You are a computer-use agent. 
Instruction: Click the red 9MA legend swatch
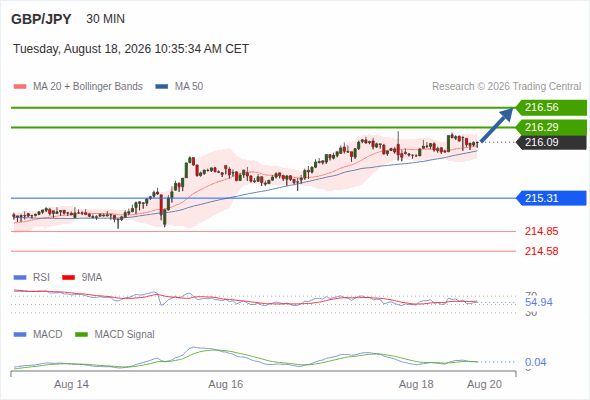click(x=68, y=278)
